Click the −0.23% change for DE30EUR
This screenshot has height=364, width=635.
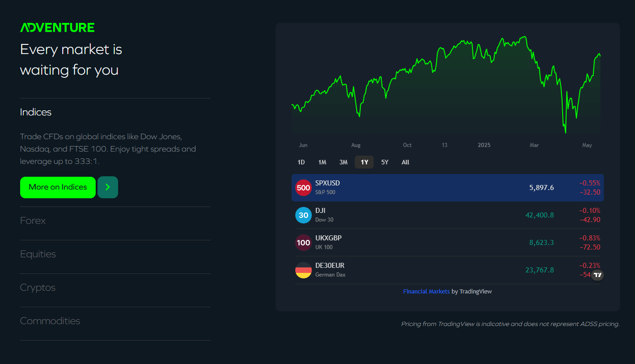coord(590,266)
